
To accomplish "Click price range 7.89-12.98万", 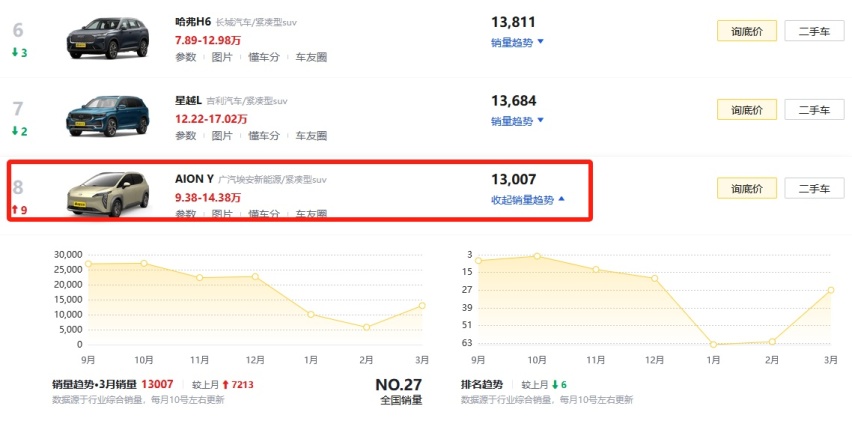I will [x=208, y=40].
